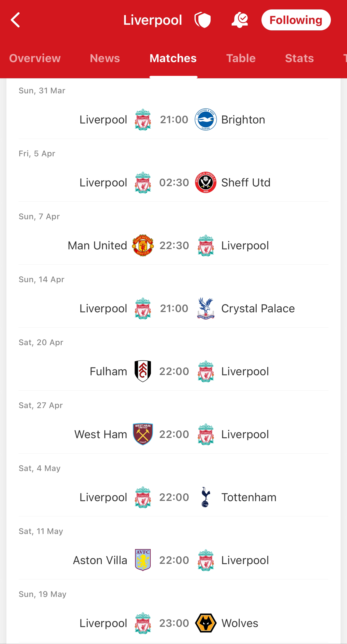Switch to the Overview tab
Screen dimensions: 347x644
(35, 58)
